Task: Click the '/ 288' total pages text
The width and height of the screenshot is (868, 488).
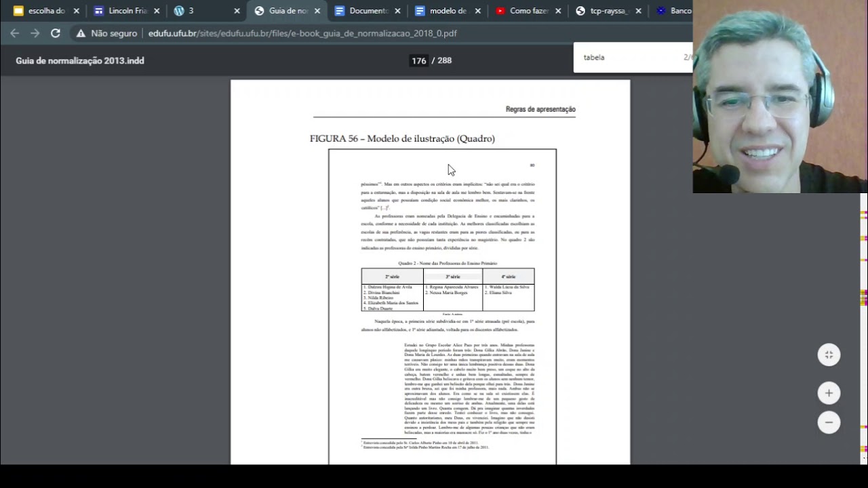Action: [x=441, y=60]
